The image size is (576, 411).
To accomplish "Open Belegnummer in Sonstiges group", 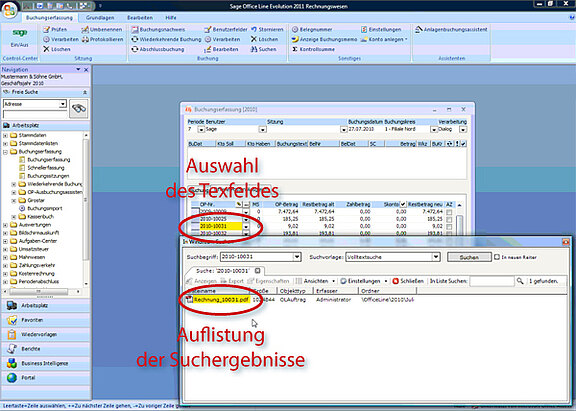I will (x=312, y=29).
